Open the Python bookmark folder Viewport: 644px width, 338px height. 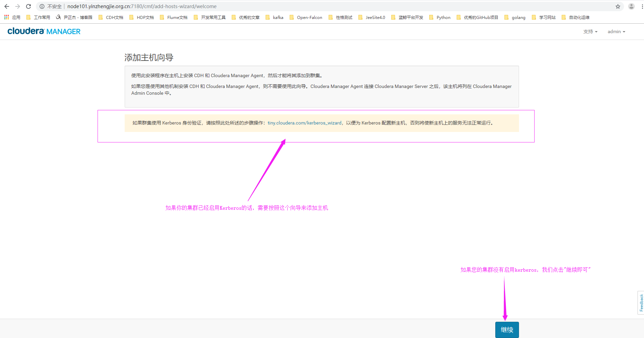coord(440,17)
